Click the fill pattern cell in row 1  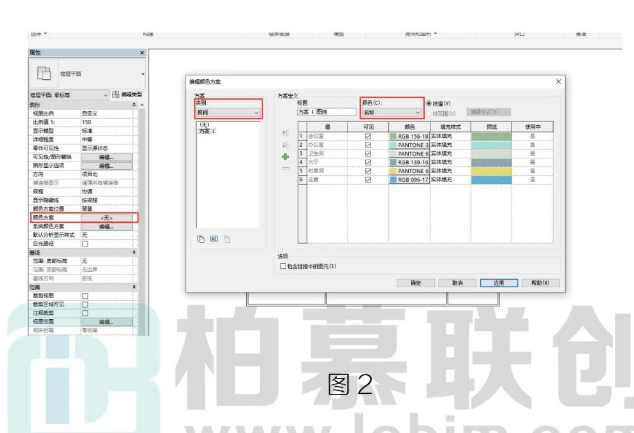click(450, 136)
